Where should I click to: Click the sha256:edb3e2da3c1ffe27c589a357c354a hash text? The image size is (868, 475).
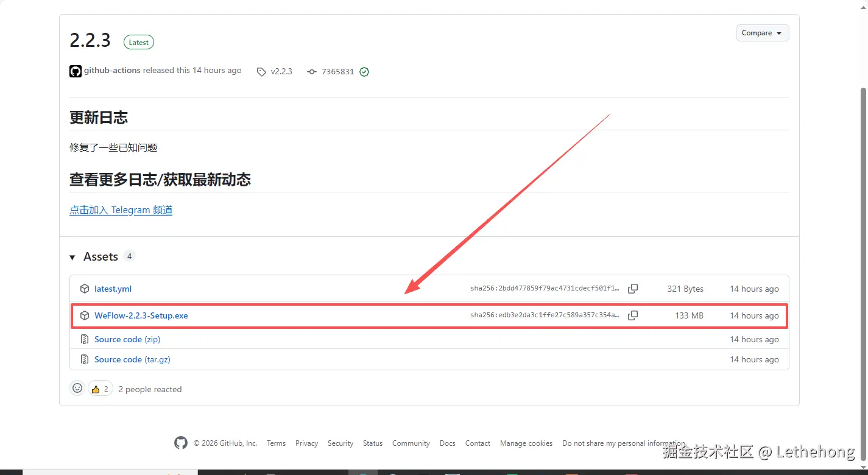[x=545, y=315]
